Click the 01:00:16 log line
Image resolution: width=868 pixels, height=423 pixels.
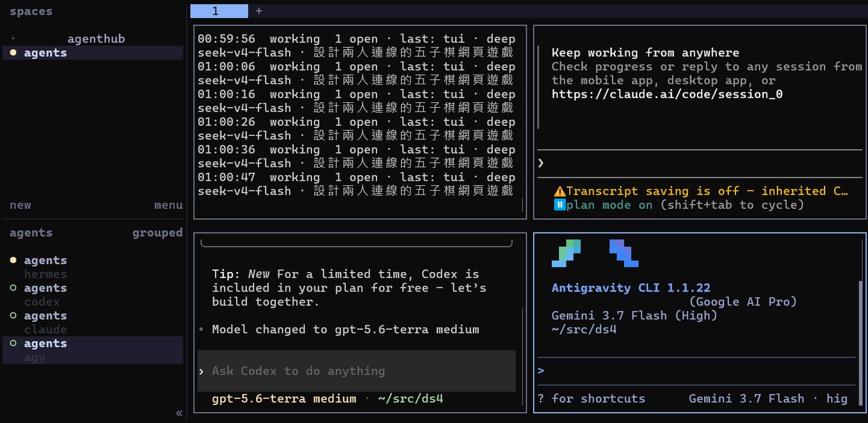coord(356,101)
